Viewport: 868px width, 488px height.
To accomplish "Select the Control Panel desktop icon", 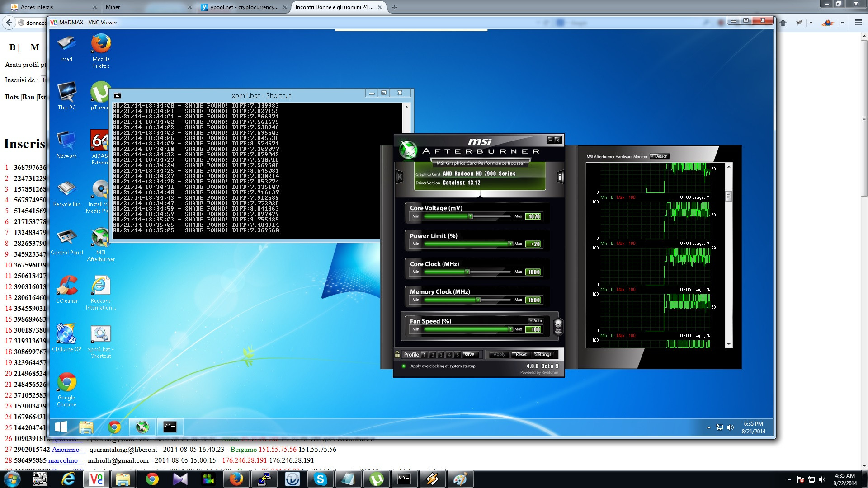I will click(x=66, y=241).
